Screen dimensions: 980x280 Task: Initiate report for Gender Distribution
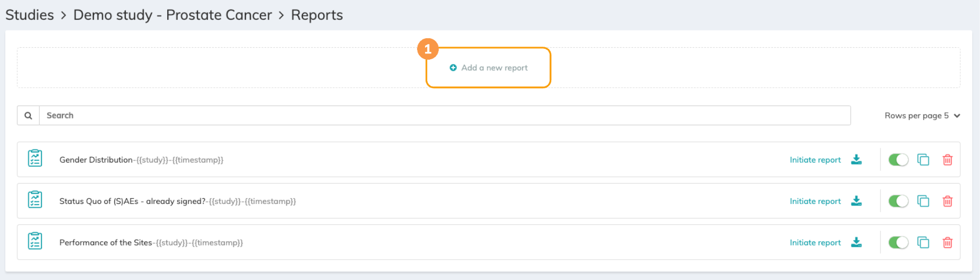click(815, 160)
